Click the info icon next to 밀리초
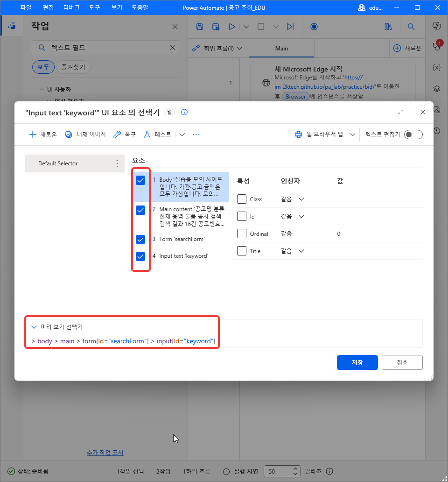Screen dimensions: 448x482 point(329,471)
